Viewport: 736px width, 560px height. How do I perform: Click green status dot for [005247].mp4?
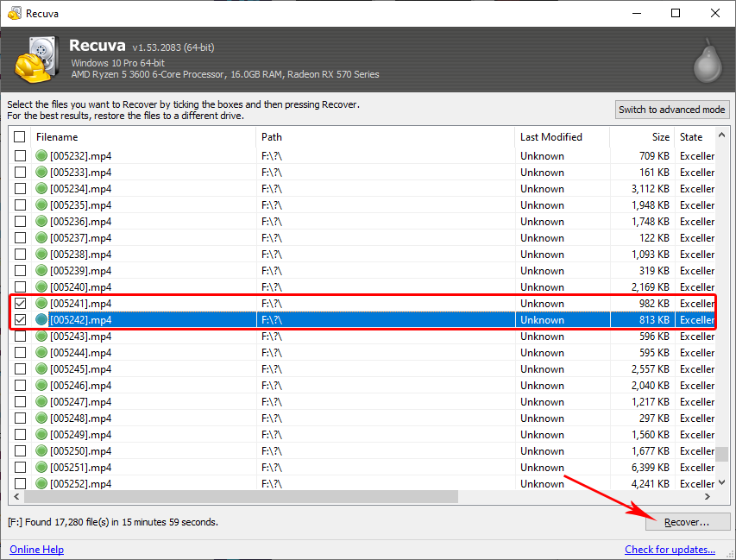point(41,402)
